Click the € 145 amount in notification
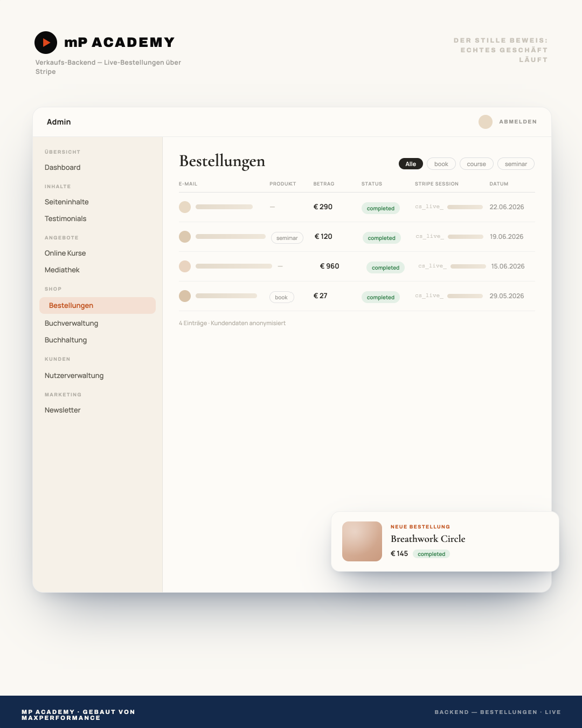Screen dimensions: 582x728 (x=399, y=554)
